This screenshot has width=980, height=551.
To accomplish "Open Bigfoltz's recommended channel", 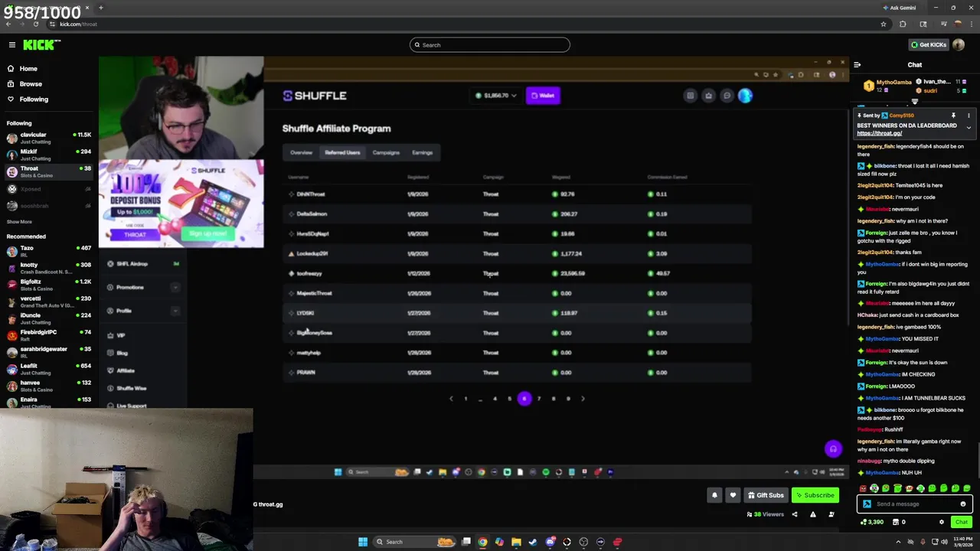I will (47, 285).
